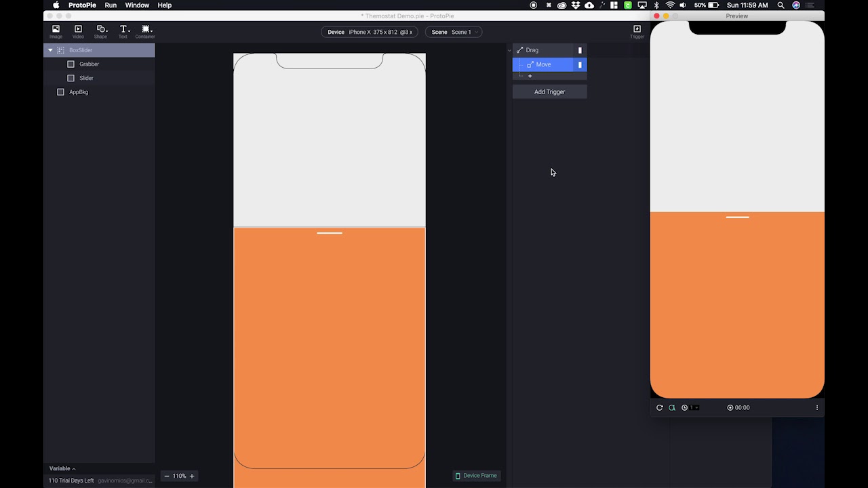Click the screen recording stop icon in menu bar
Screen dimensions: 868x488
coord(533,5)
